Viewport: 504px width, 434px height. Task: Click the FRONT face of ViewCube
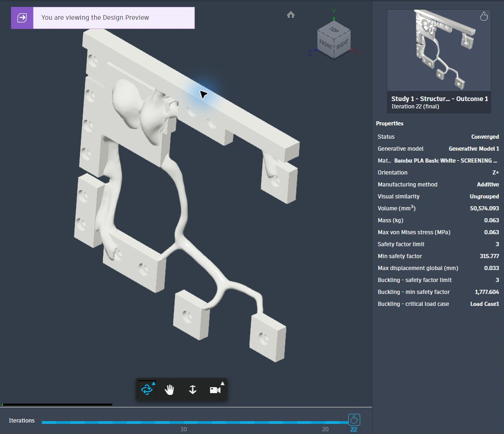[x=325, y=45]
